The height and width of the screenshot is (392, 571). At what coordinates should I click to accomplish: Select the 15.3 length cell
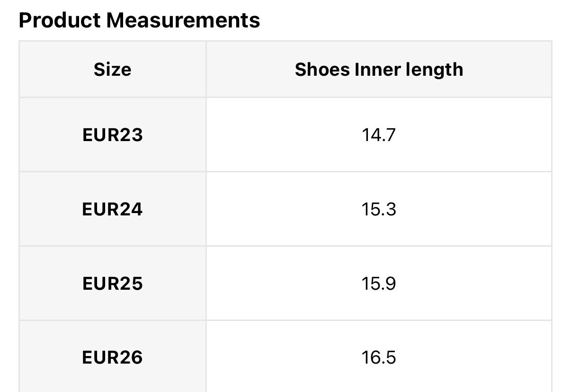click(x=379, y=209)
